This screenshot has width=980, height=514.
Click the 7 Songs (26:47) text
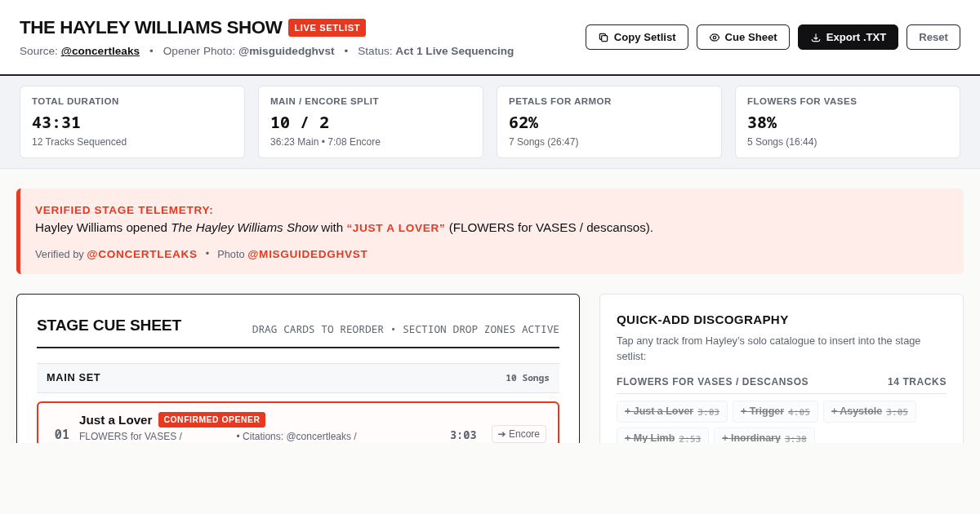point(544,142)
